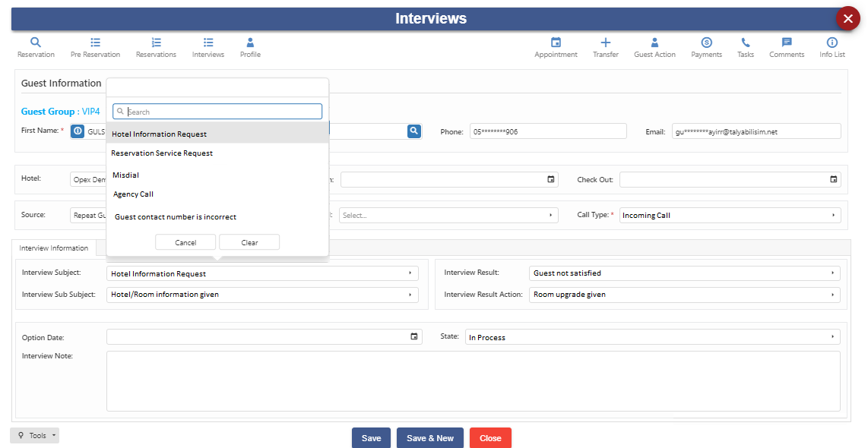Open the Check Out calendar picker

click(x=833, y=179)
